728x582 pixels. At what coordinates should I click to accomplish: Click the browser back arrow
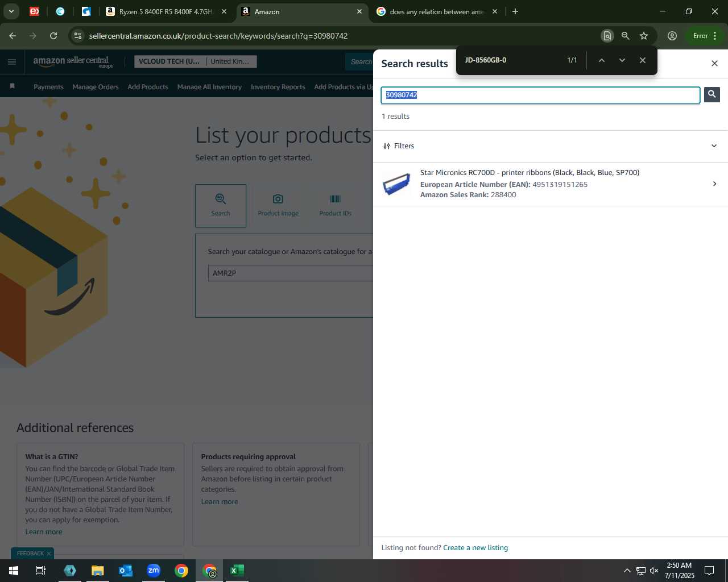pyautogui.click(x=13, y=36)
